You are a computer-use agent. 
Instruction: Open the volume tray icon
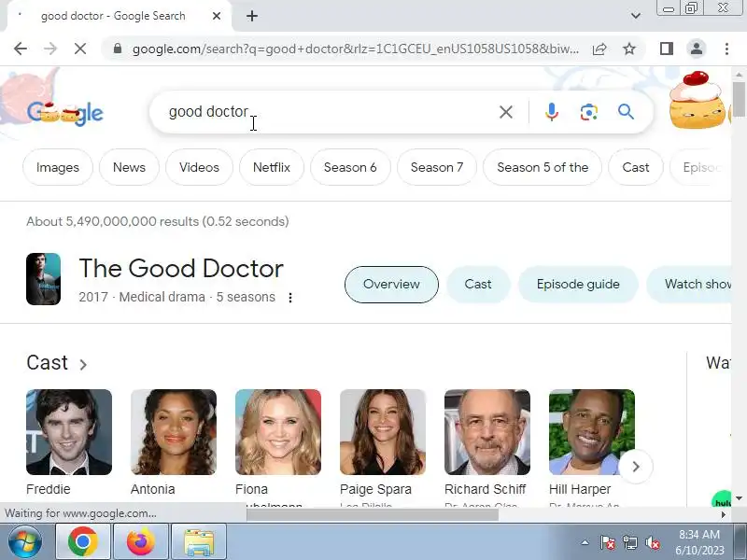pyautogui.click(x=652, y=542)
